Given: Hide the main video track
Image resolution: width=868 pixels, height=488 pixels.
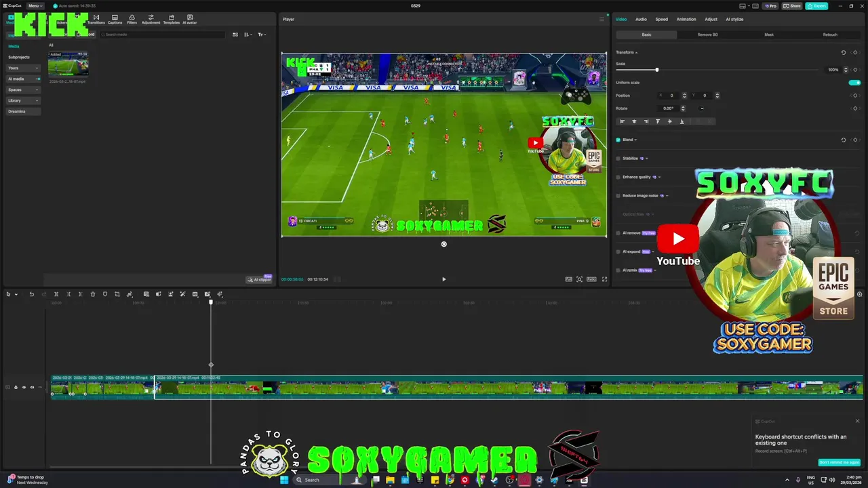Looking at the screenshot, I should [24, 388].
